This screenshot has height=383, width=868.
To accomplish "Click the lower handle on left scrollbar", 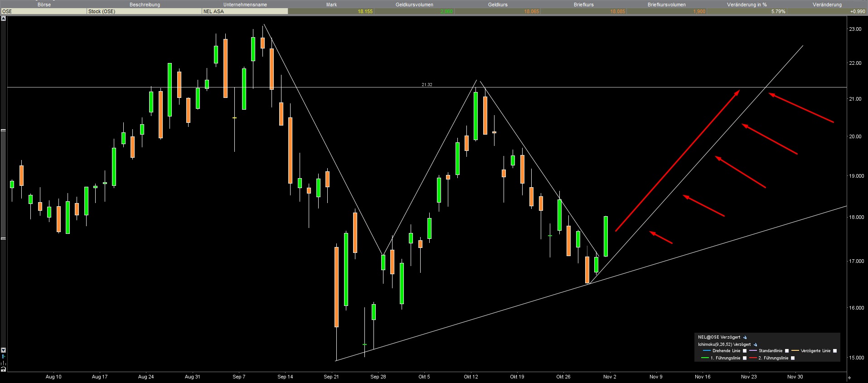I will point(4,238).
